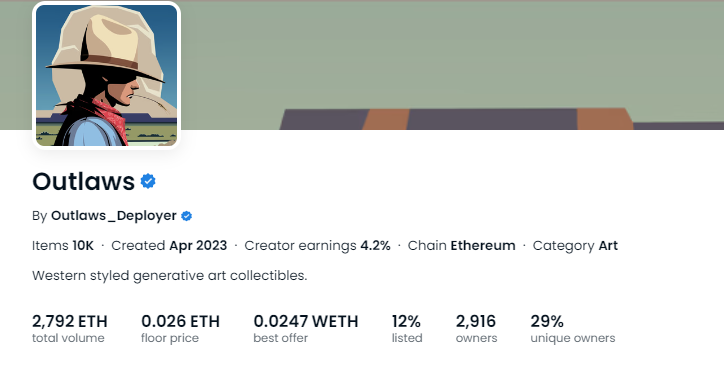Click the Western styled generative art description
The height and width of the screenshot is (366, 724).
(169, 276)
